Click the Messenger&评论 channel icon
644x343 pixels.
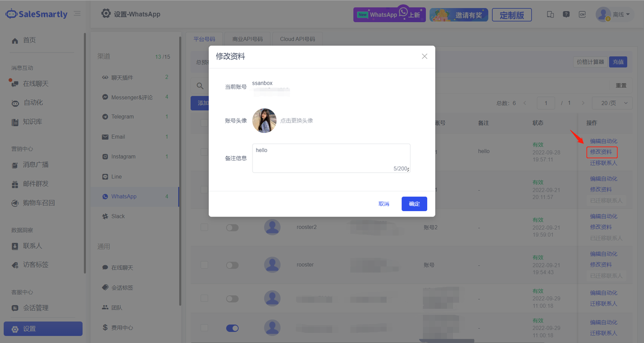[105, 97]
